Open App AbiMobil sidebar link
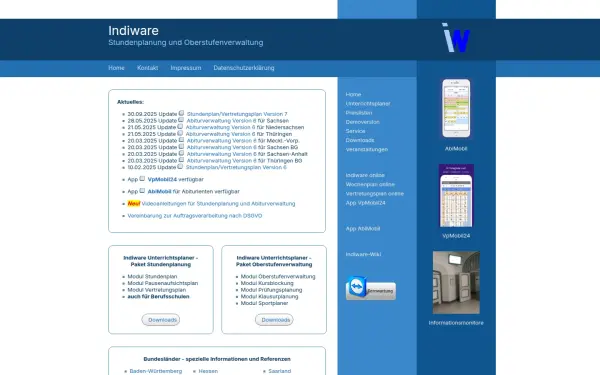Image resolution: width=600 pixels, height=375 pixels. click(x=363, y=228)
